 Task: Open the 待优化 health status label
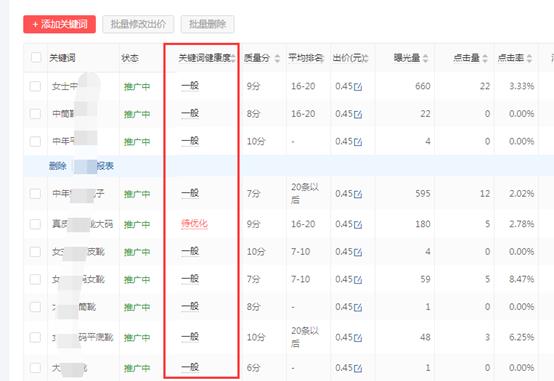pos(194,223)
